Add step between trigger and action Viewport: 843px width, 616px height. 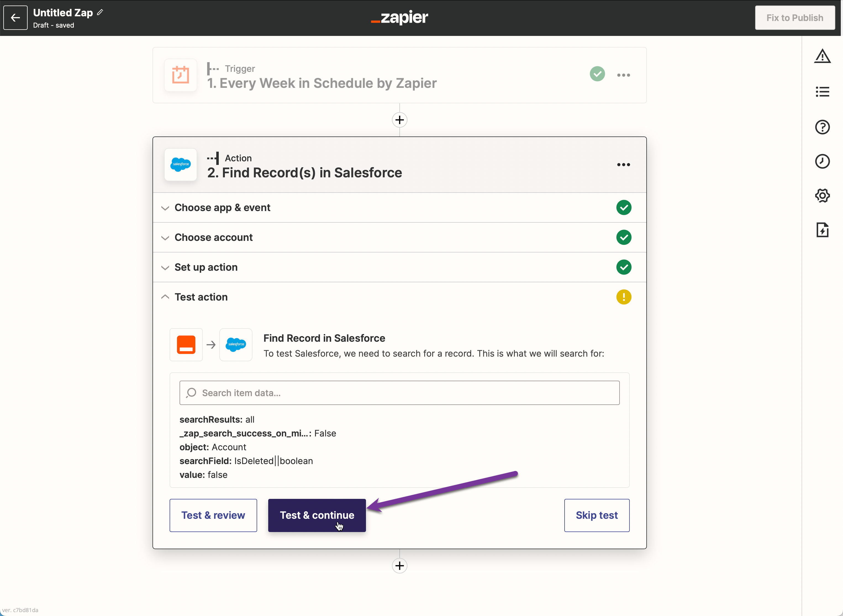399,120
